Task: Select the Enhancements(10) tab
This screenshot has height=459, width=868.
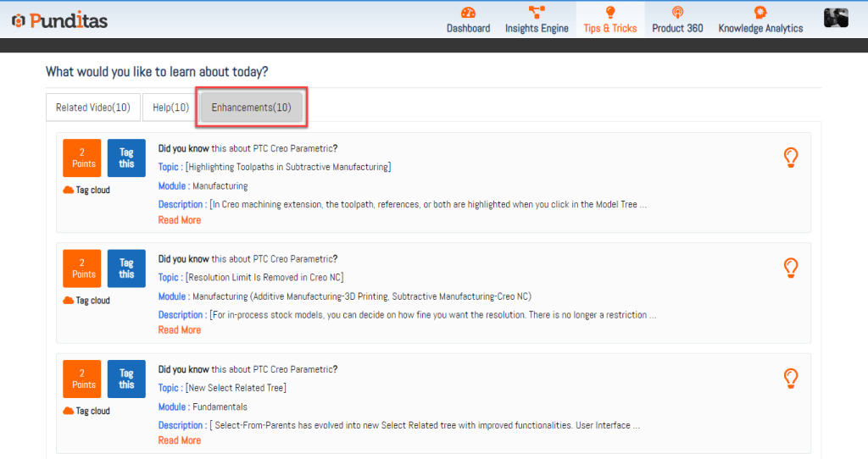Action: click(x=251, y=108)
